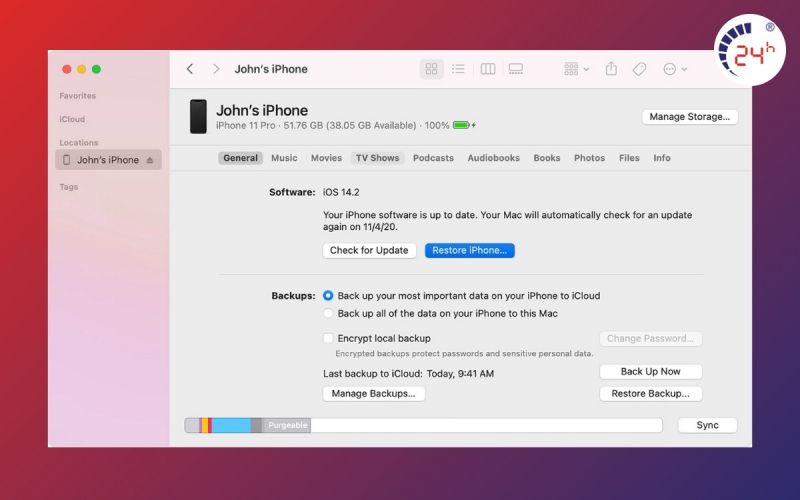Click the Favorites sidebar heading
The image size is (800, 500).
click(78, 95)
